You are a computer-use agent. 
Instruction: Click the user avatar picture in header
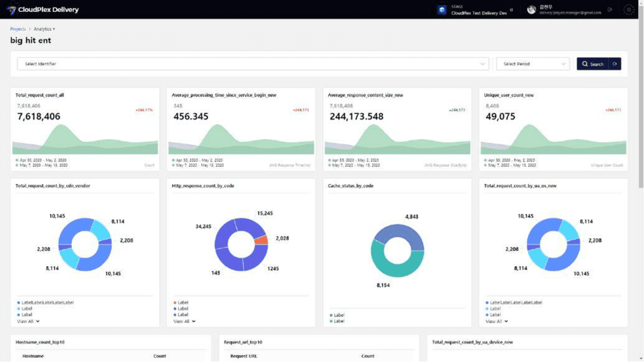[531, 10]
